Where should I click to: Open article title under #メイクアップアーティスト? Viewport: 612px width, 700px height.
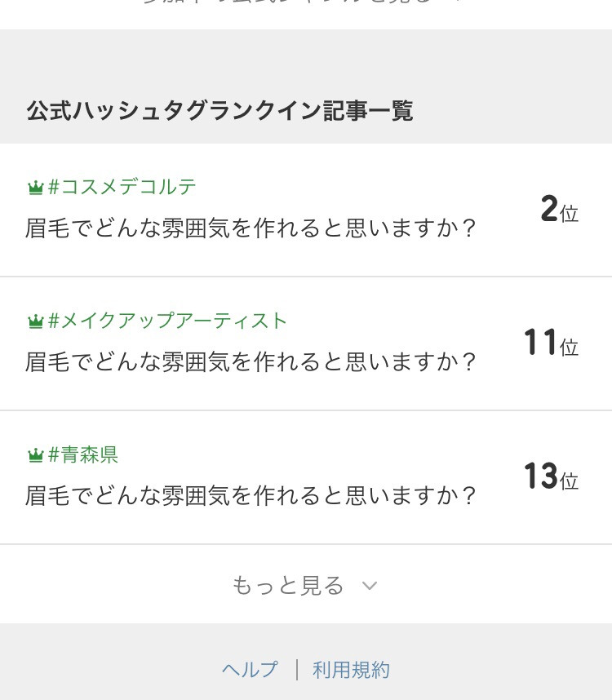click(250, 361)
